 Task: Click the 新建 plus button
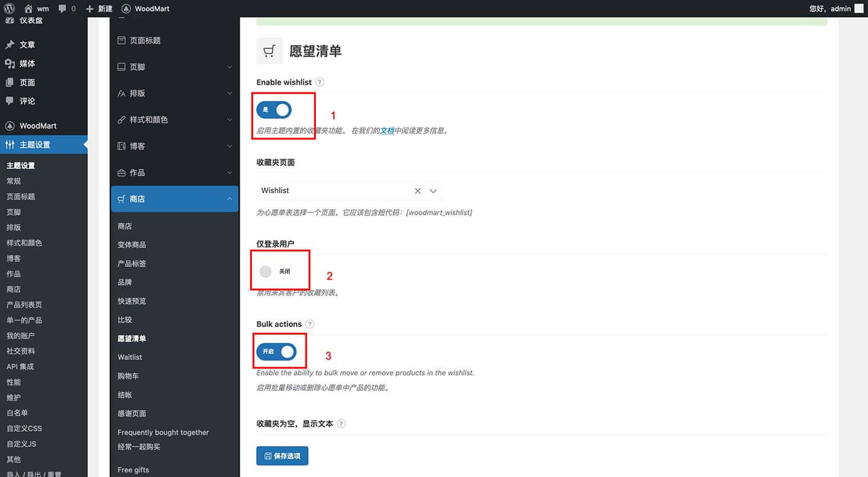[x=99, y=8]
